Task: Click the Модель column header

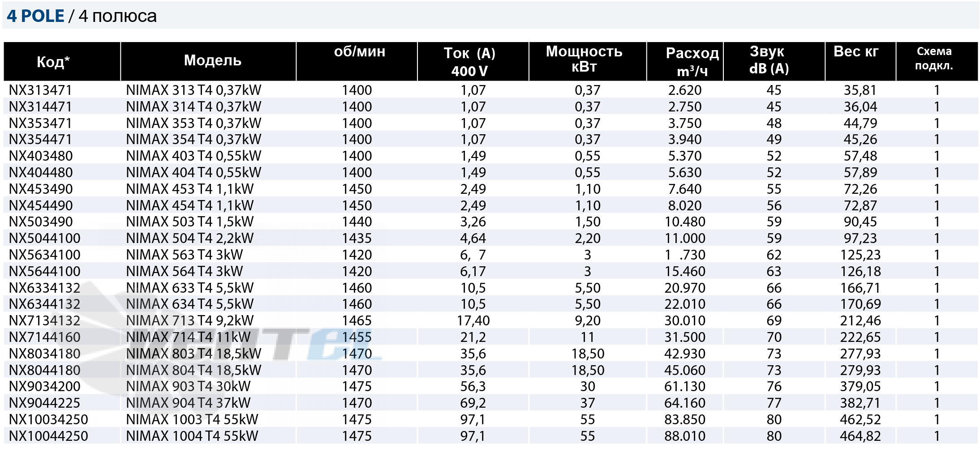Action: pyautogui.click(x=213, y=60)
